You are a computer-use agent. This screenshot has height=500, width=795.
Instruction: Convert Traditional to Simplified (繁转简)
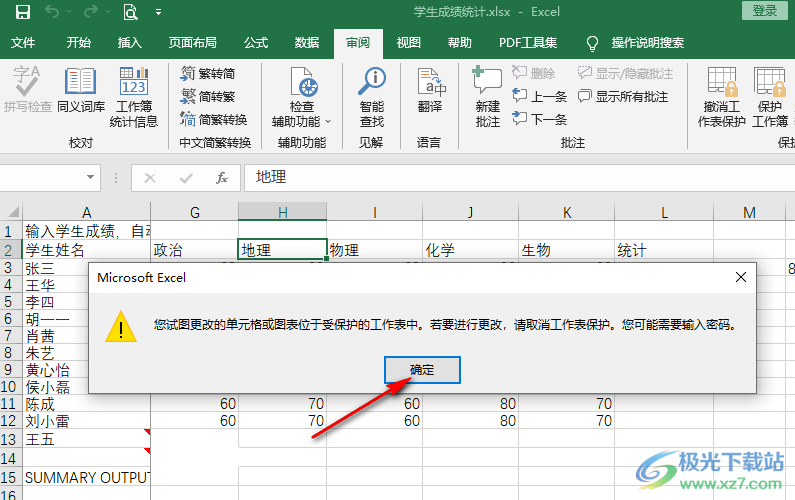209,74
